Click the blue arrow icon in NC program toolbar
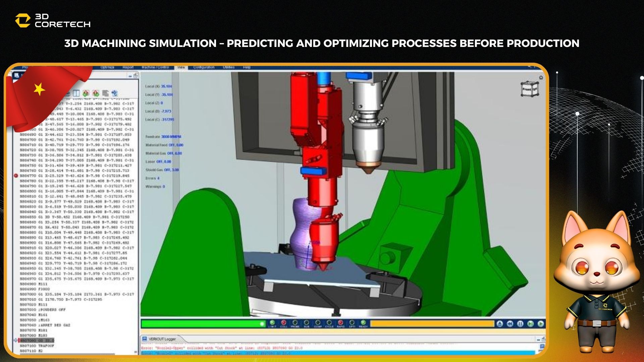This screenshot has height=362, width=644. (115, 93)
